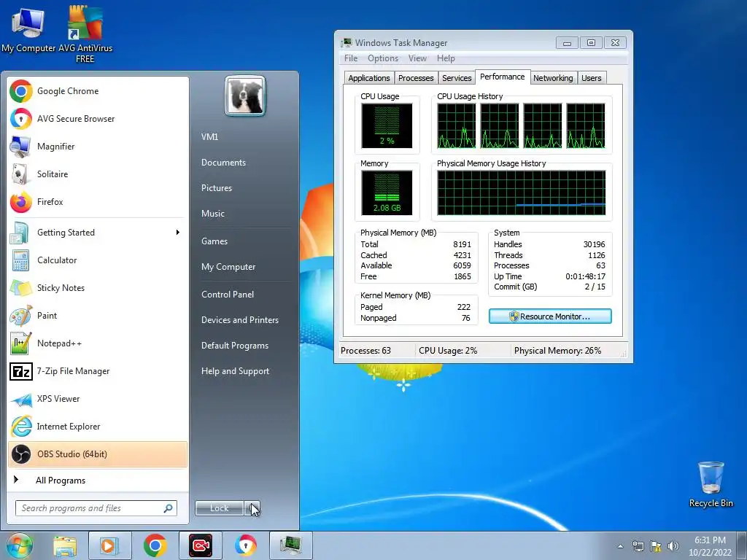Click the Search programs and files box
The width and height of the screenshot is (747, 560).
point(96,508)
